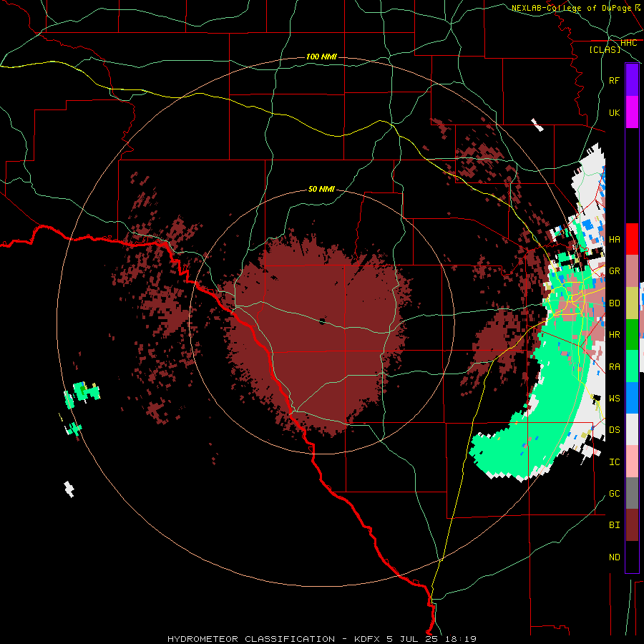Click the RF purple legend color swatch
Image resolution: width=644 pixels, height=644 pixels.
point(632,80)
